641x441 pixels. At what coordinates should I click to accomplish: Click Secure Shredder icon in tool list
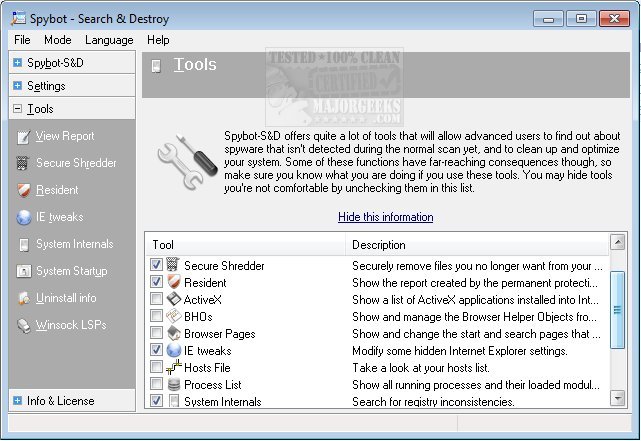coord(173,265)
